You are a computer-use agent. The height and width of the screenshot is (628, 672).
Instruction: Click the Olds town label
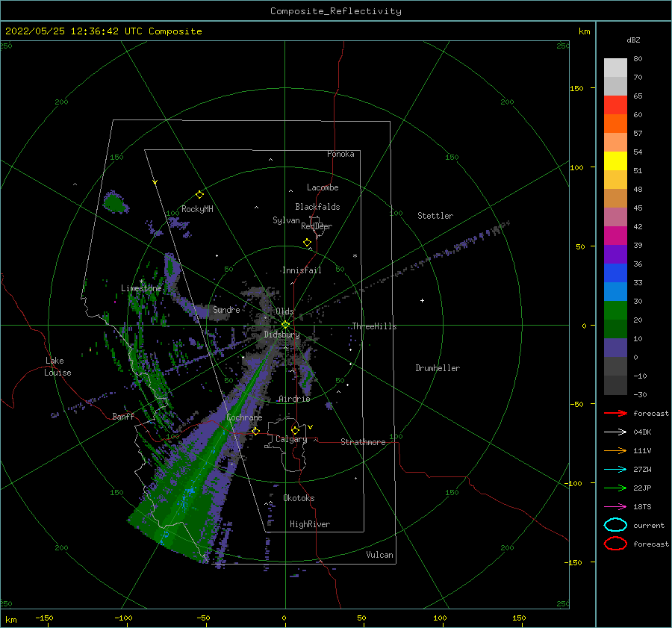click(x=284, y=311)
